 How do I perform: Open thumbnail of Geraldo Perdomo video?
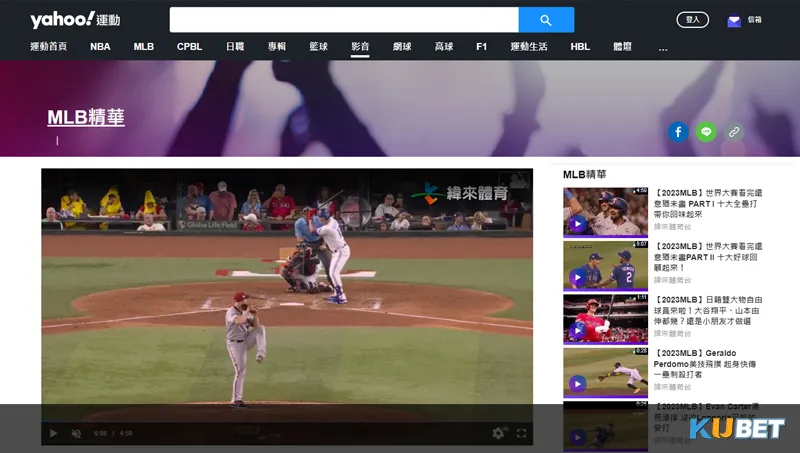[605, 372]
